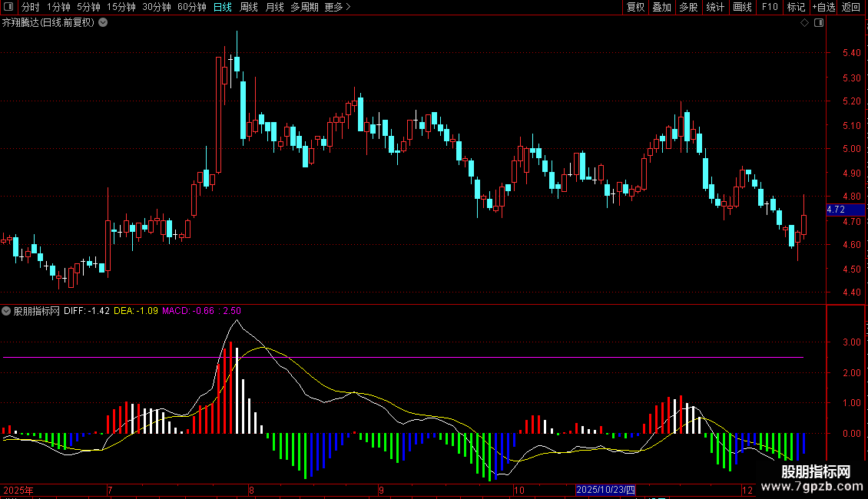868x499 pixels.
Task: Open the 统计 statistics tool
Action: (x=715, y=7)
